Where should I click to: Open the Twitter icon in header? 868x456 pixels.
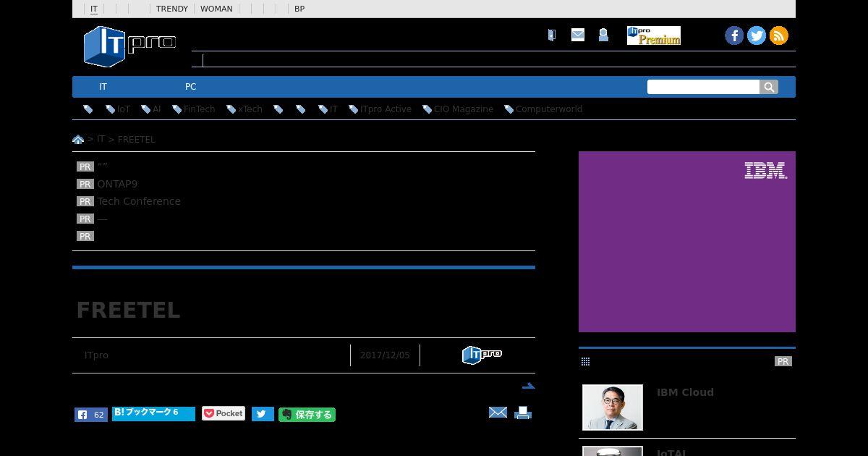(x=757, y=35)
